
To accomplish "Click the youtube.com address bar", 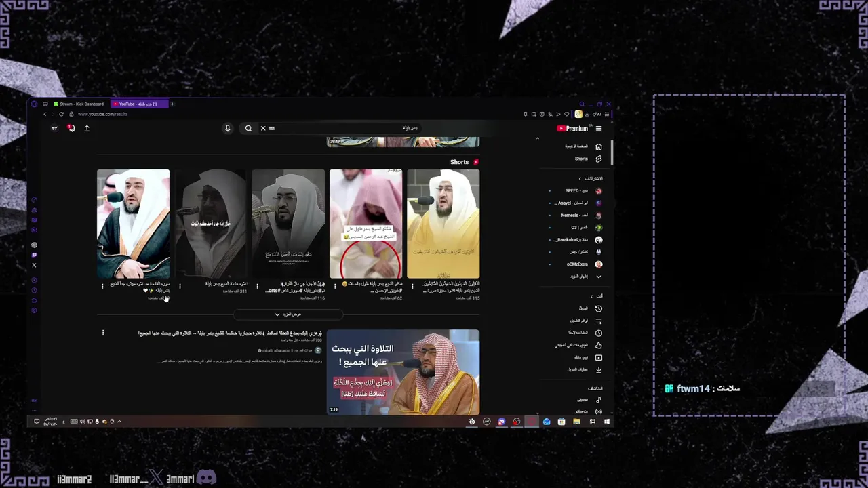I will click(102, 114).
